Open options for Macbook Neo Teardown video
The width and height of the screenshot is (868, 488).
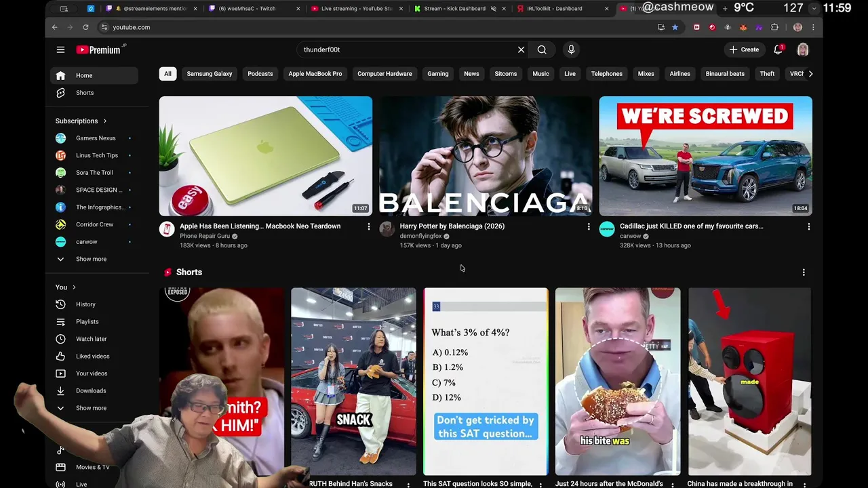[369, 226]
